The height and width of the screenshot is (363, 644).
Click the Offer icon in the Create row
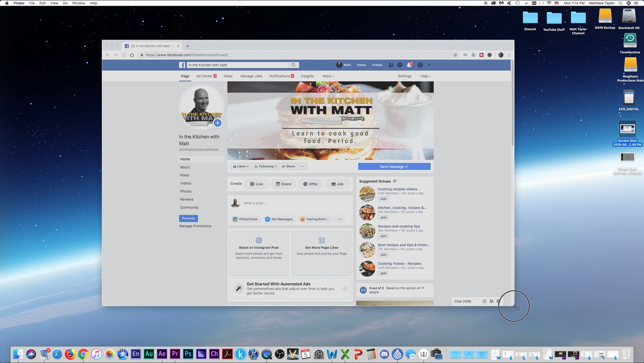pyautogui.click(x=305, y=184)
